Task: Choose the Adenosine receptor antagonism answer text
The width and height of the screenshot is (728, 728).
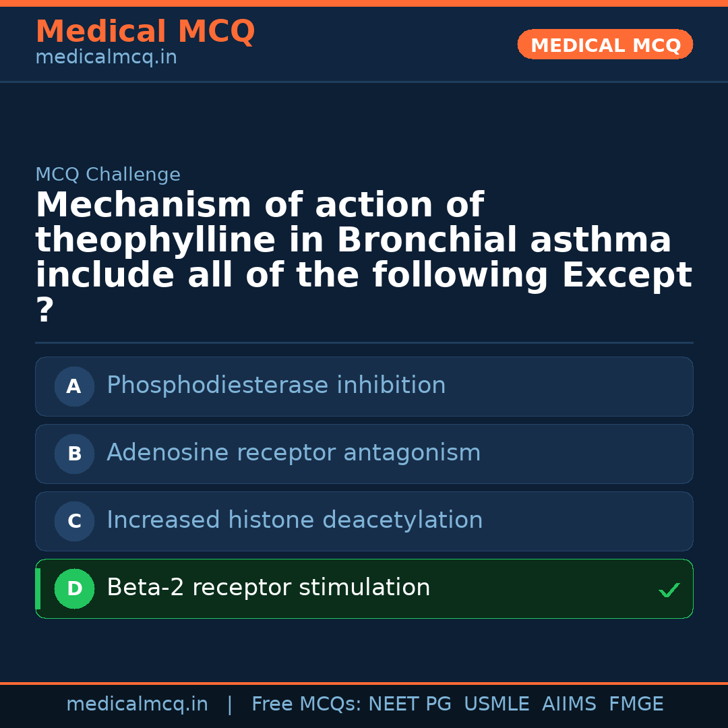Action: point(293,453)
